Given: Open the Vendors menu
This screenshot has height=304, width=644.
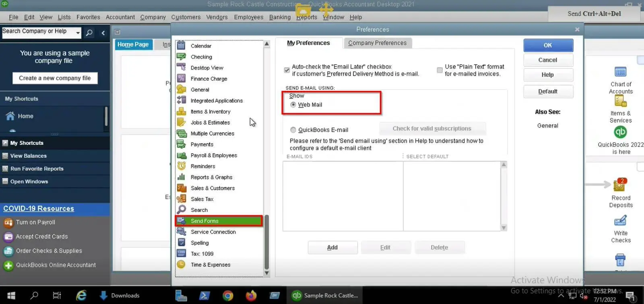Looking at the screenshot, I should point(217,17).
